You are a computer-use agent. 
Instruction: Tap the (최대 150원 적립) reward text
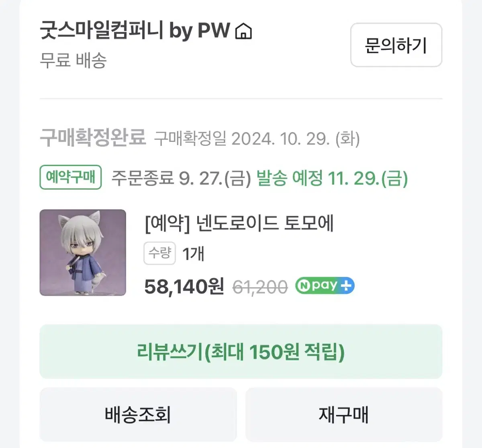click(275, 352)
